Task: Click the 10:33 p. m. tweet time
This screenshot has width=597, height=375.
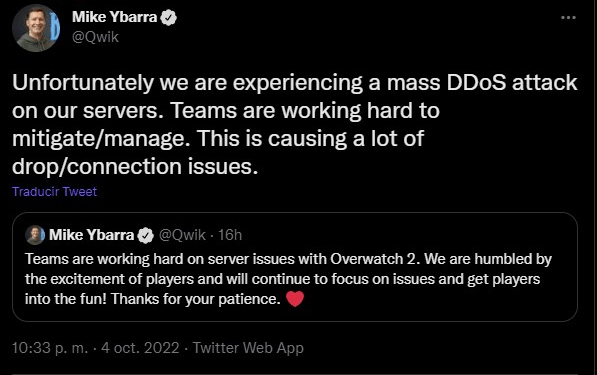Action: click(x=50, y=348)
